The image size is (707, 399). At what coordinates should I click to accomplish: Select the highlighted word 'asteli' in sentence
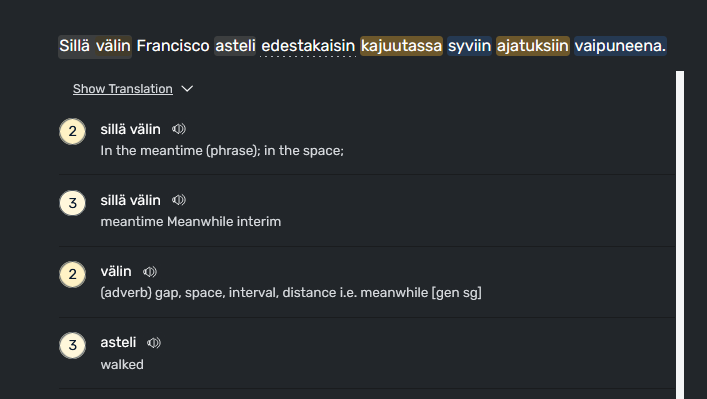click(235, 46)
